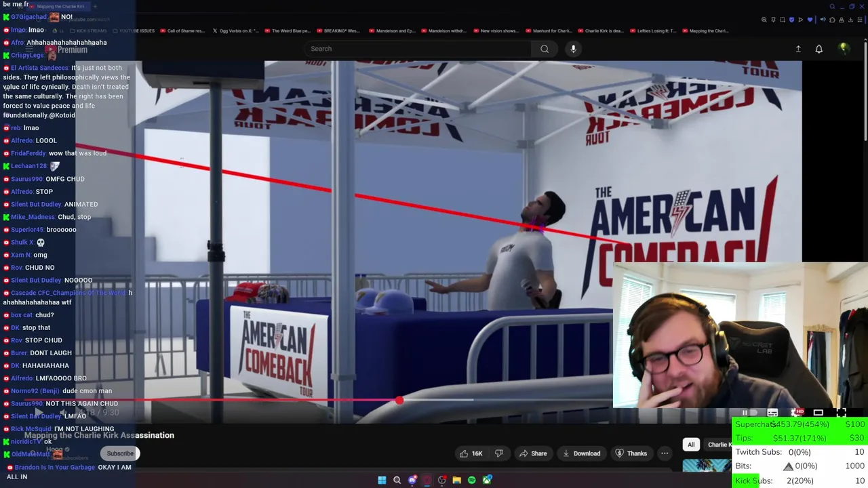Click the browser downloads icon in toolbar

pyautogui.click(x=850, y=20)
